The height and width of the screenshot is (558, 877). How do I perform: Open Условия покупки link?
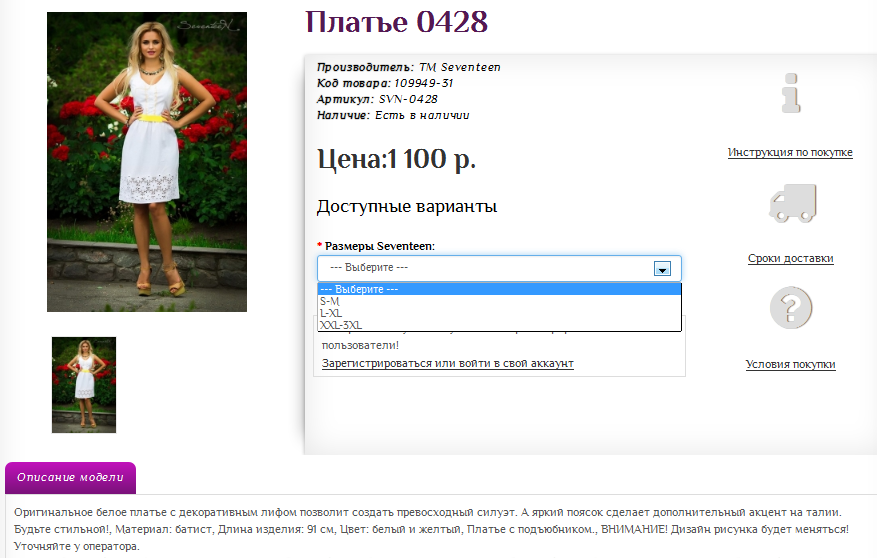pyautogui.click(x=790, y=365)
